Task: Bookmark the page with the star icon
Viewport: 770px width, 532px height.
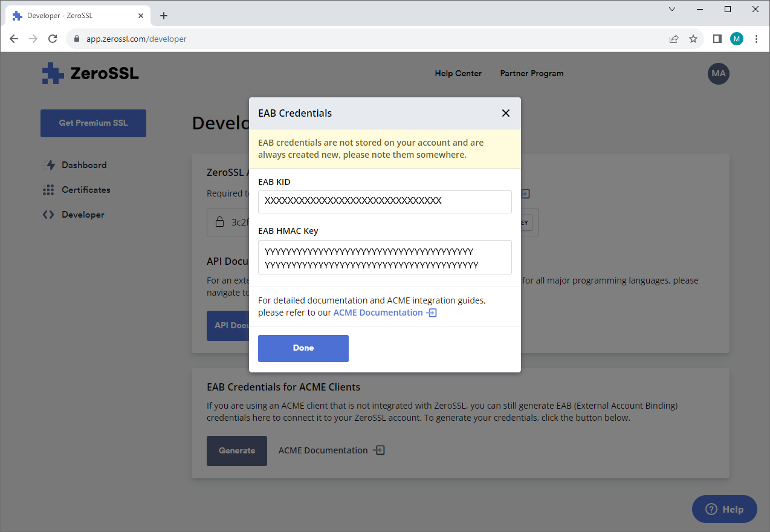Action: click(693, 38)
